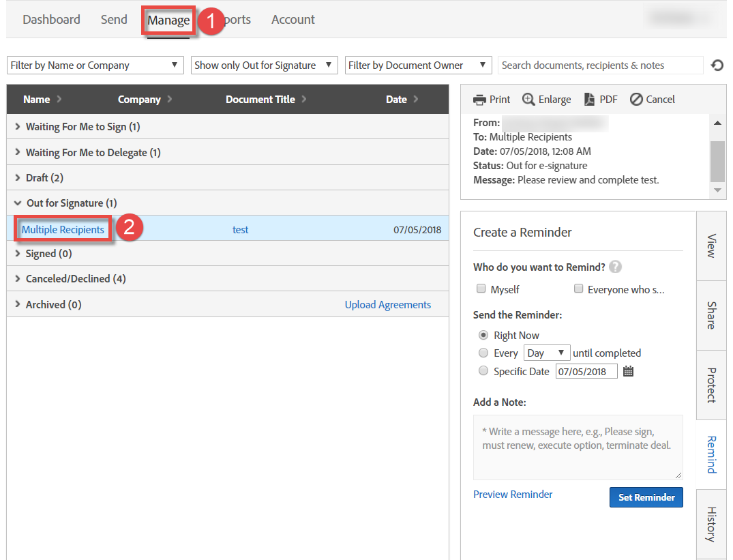Click the search documents input field

(x=600, y=65)
